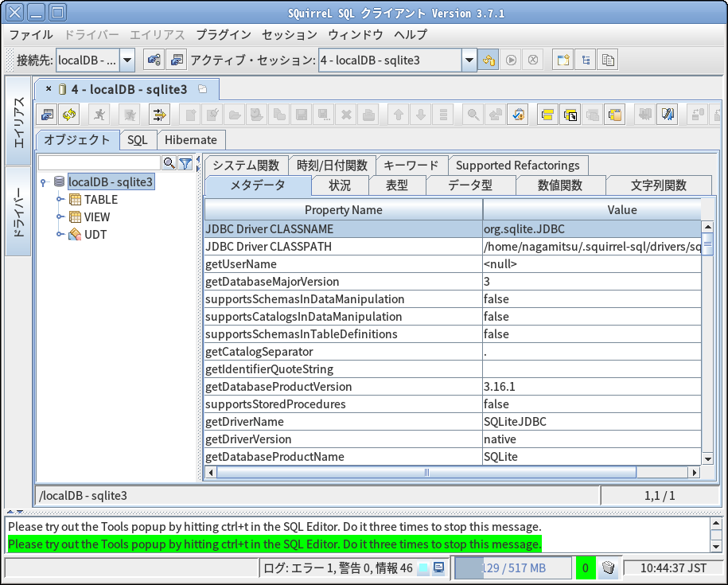This screenshot has height=585, width=728.
Task: Expand the TABLE tree node
Action: tap(60, 199)
